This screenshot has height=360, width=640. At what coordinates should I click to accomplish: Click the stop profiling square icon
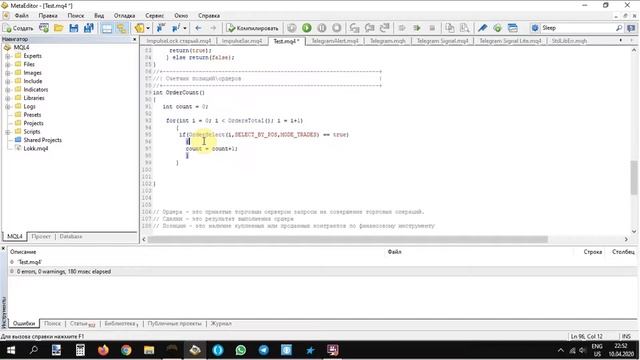pos(432,28)
